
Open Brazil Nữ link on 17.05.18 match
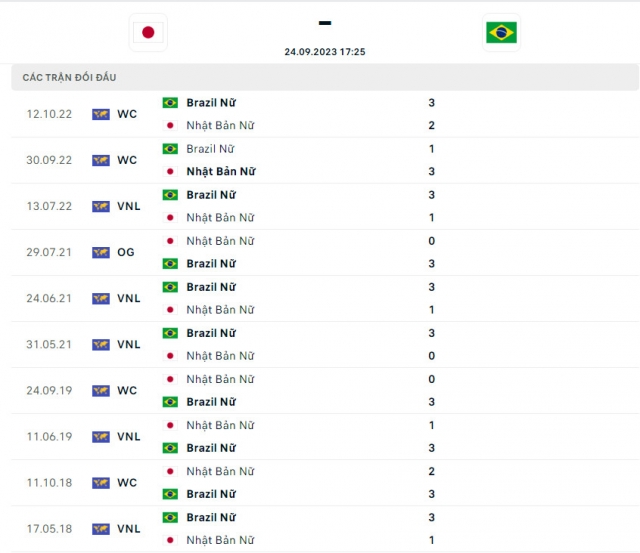(211, 517)
